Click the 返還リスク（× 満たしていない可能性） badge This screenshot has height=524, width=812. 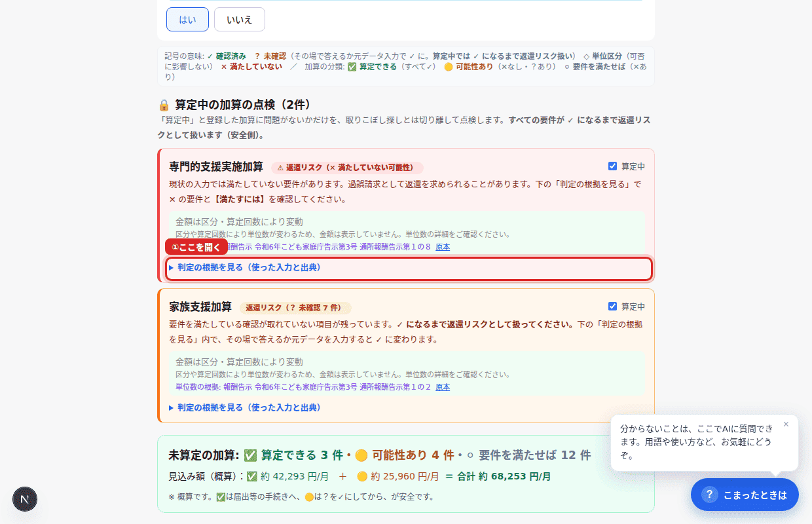pyautogui.click(x=347, y=168)
